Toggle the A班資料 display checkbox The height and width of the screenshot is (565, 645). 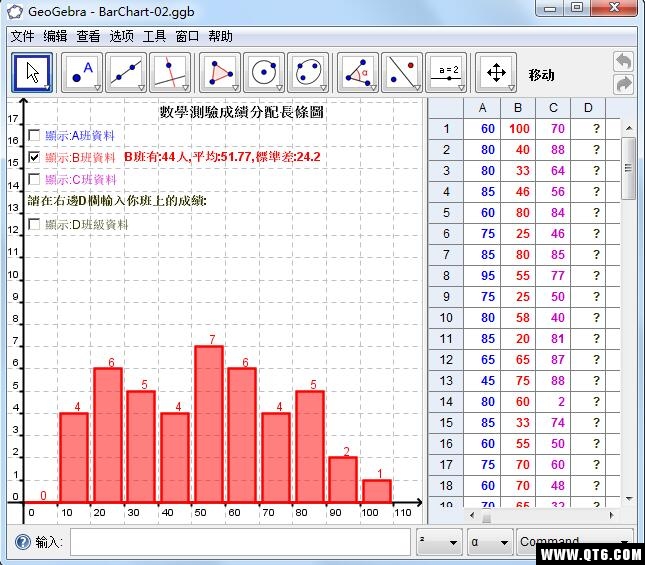click(x=34, y=135)
